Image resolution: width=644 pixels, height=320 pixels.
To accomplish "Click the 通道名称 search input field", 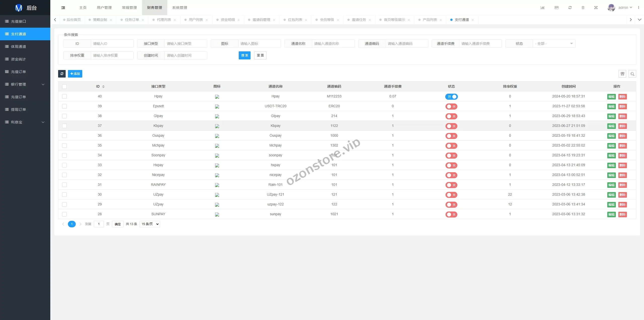I will (333, 44).
